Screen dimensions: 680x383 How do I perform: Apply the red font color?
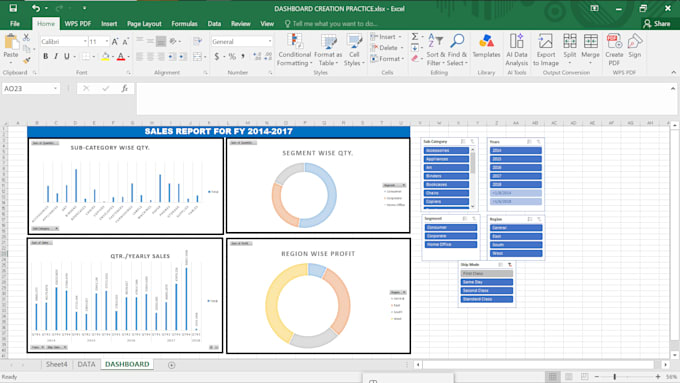(121, 56)
